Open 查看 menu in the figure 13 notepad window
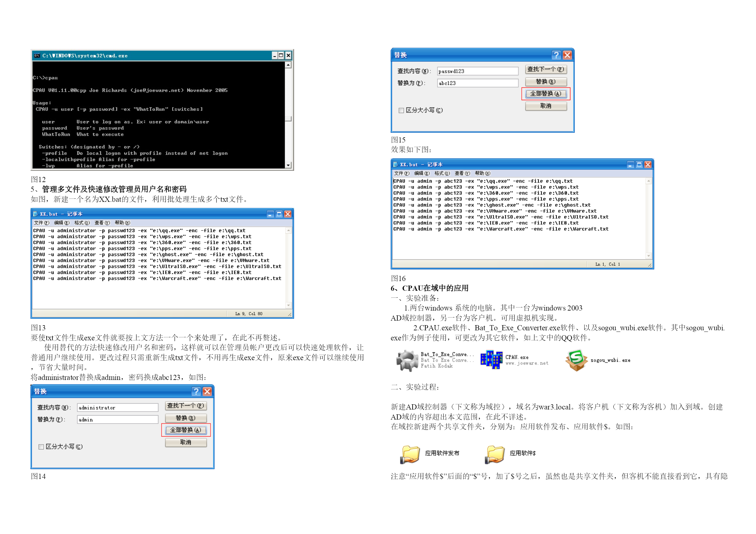Viewport: 756px width, 534px height. point(102,223)
